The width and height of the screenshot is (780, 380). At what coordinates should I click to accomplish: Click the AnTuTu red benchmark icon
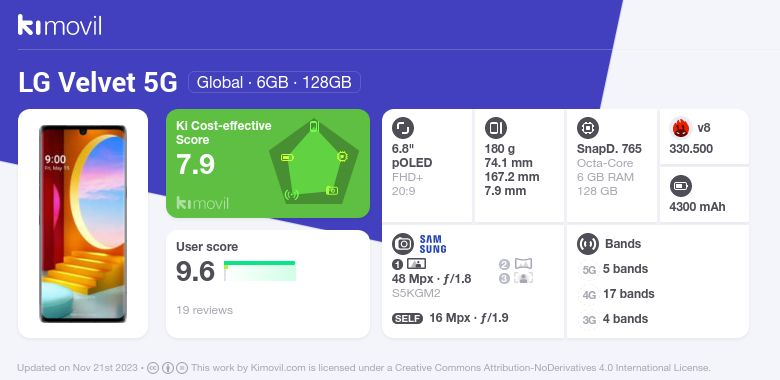tap(680, 128)
